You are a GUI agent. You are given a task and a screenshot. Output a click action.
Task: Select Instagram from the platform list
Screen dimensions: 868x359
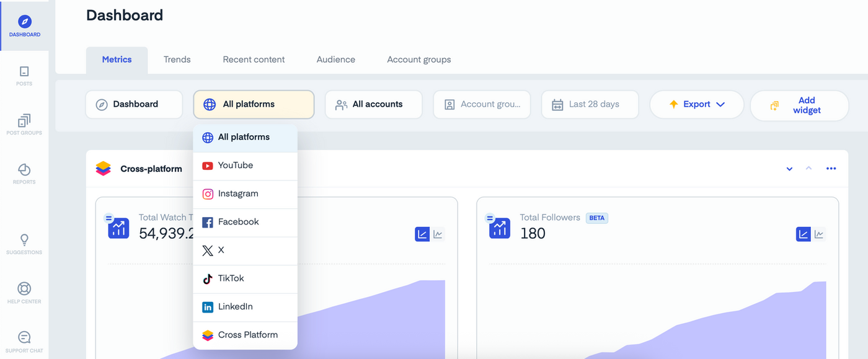(x=246, y=194)
